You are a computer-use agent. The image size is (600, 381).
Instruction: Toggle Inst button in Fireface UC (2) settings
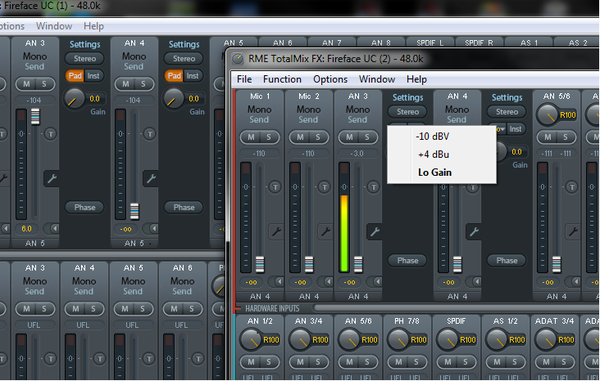click(x=515, y=129)
